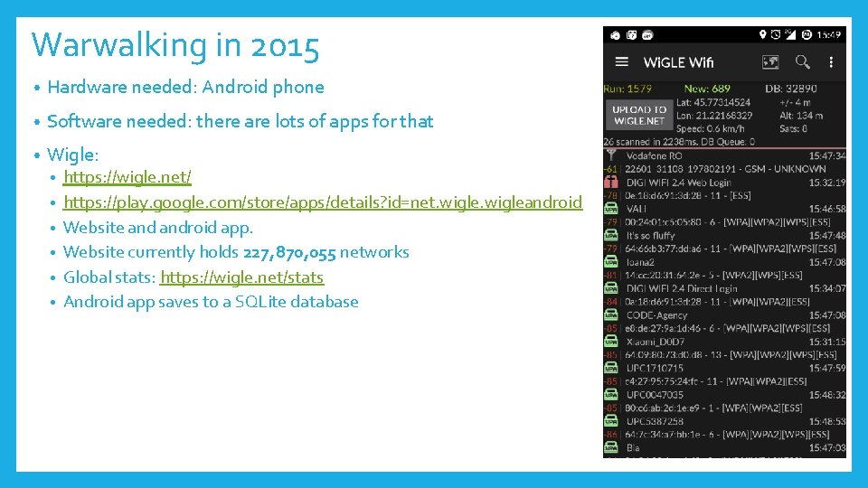Tap the lock icon beside It's so fluffy
The height and width of the screenshot is (488, 868).
611,235
